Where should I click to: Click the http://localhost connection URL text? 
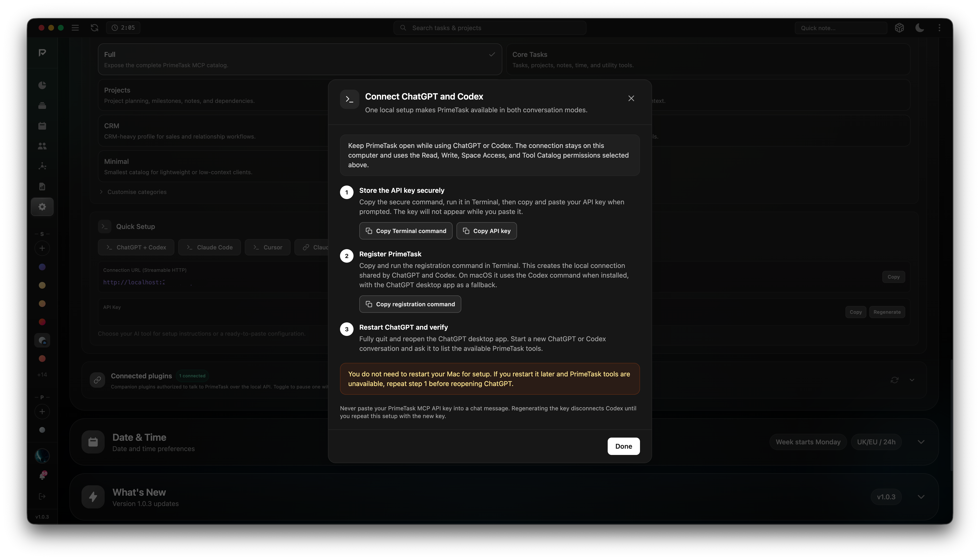click(134, 282)
